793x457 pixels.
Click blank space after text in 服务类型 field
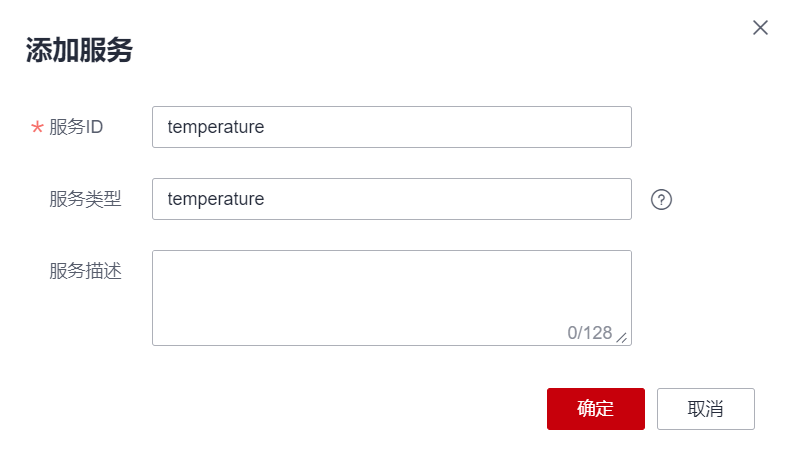tap(450, 199)
